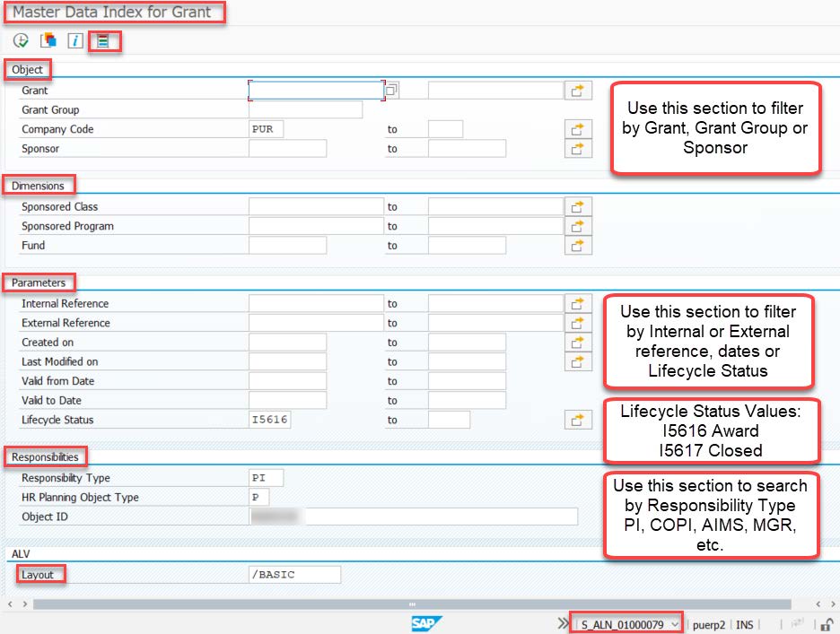The height and width of the screenshot is (634, 840).
Task: Click the Company Code upper limit field
Action: [x=446, y=129]
